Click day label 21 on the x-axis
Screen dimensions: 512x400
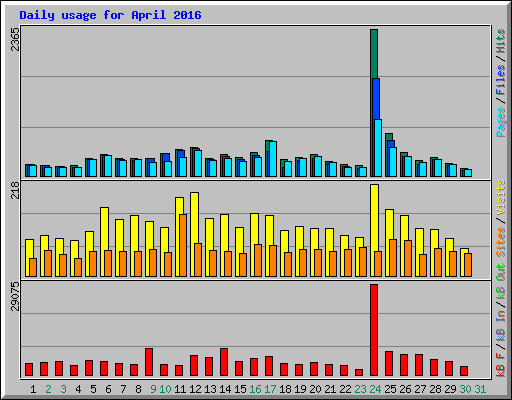click(x=330, y=389)
